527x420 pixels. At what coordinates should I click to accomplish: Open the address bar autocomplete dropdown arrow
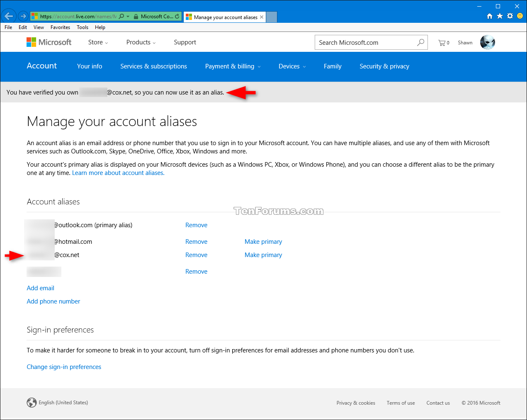pyautogui.click(x=128, y=17)
